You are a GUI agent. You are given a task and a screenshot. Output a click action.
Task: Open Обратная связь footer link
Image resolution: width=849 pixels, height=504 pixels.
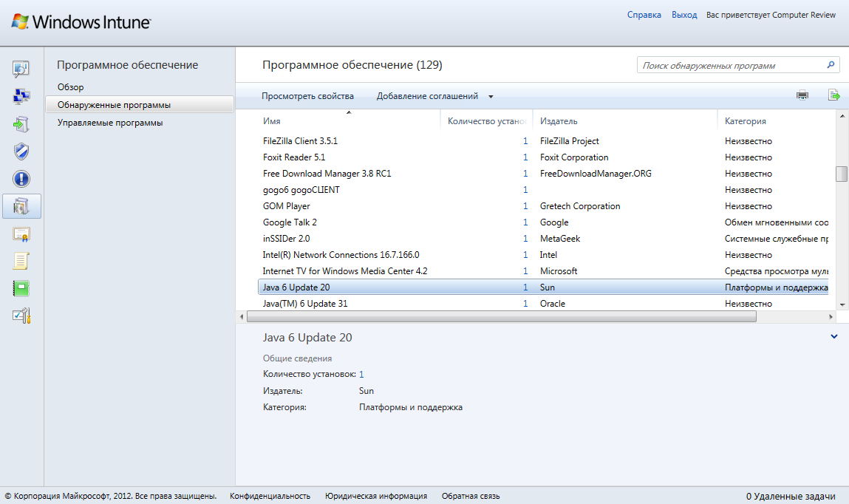[471, 496]
